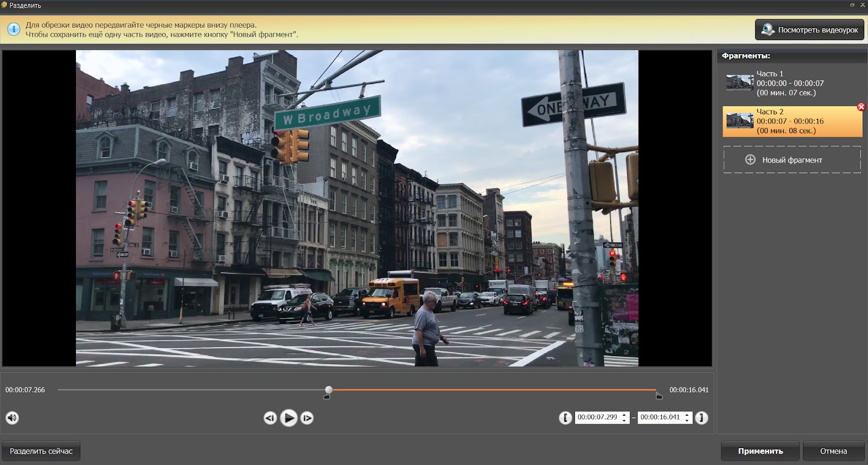Open Посмотреть видеоурок tutorial

[809, 30]
